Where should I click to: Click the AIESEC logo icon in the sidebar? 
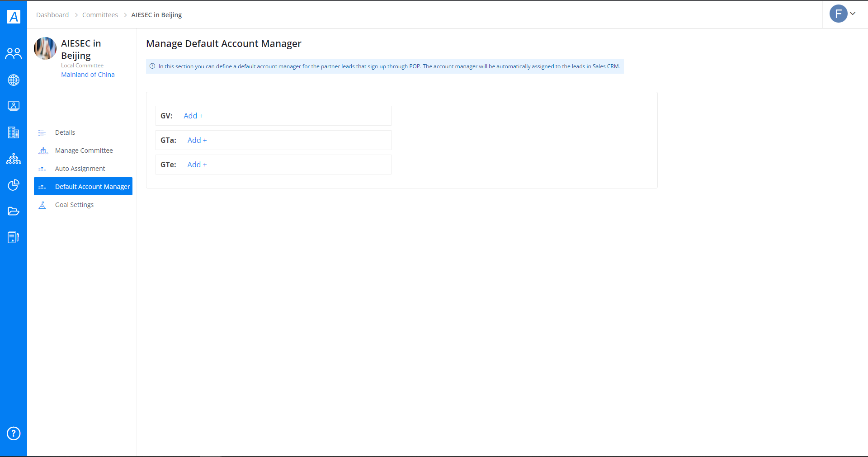coord(14,17)
